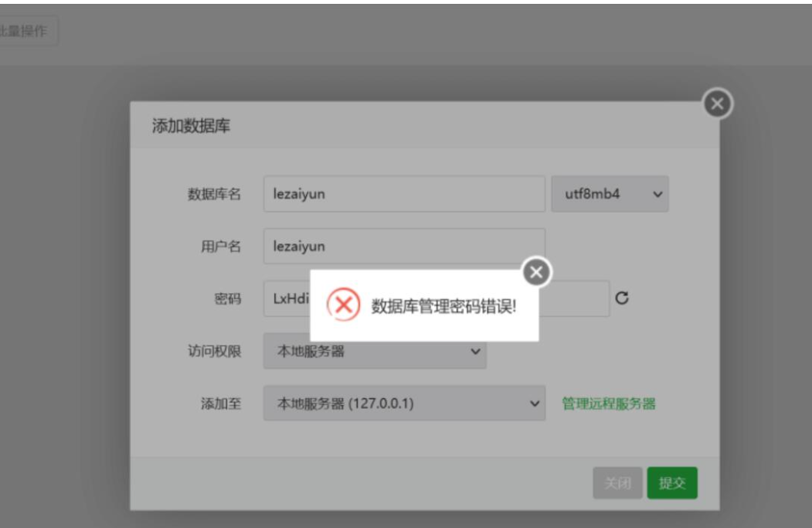Click the red error X icon in the popup
Image resolution: width=812 pixels, height=528 pixels.
pyautogui.click(x=342, y=305)
